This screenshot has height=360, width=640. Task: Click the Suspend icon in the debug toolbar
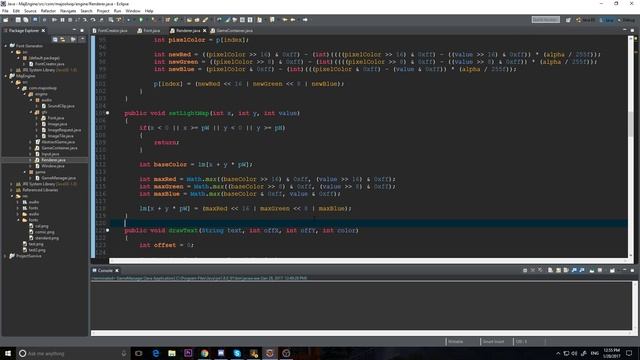[x=62, y=20]
